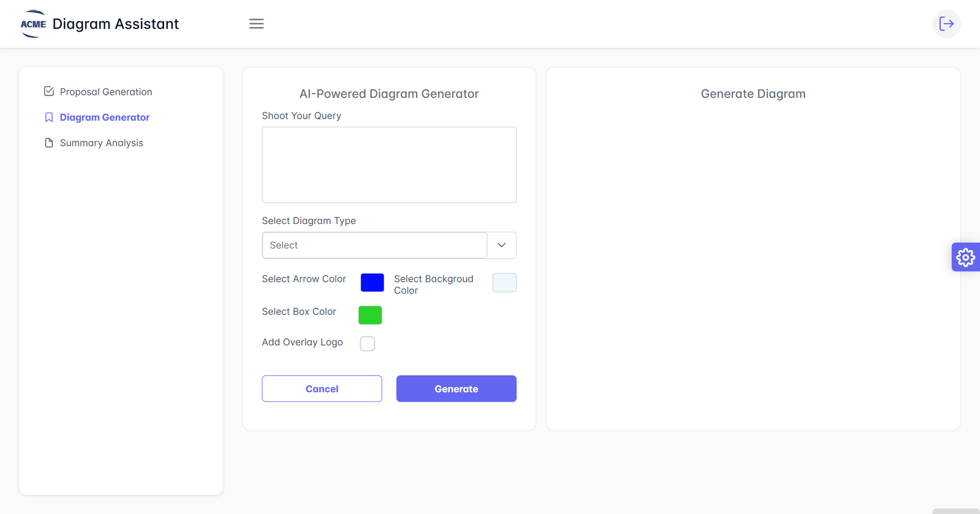
Task: Click the ACME logo
Action: tap(33, 24)
